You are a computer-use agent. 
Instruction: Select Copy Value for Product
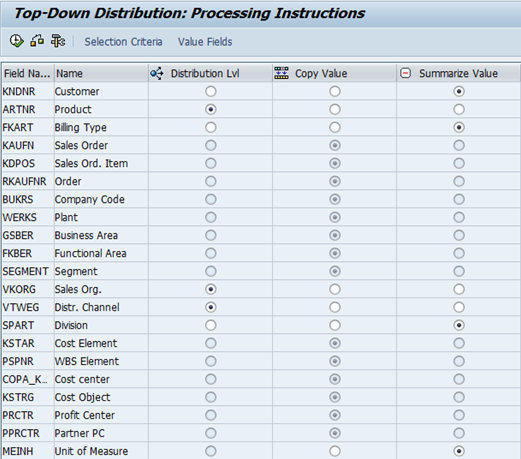335,109
